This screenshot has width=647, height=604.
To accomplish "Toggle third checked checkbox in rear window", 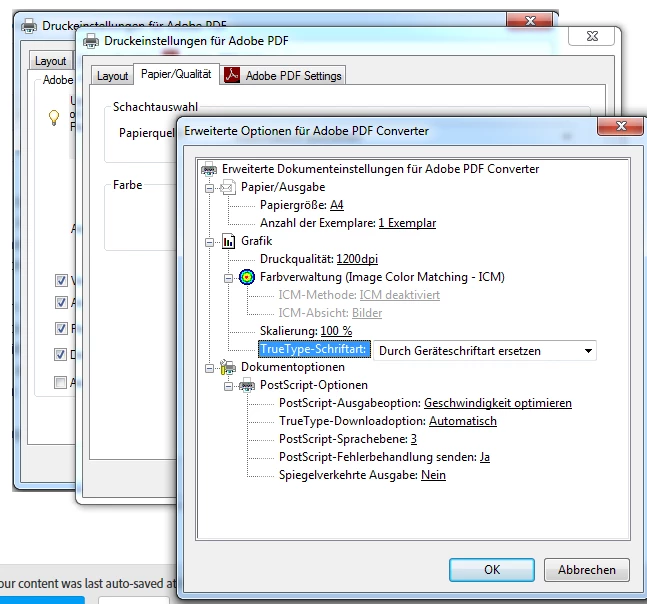I will tap(61, 328).
